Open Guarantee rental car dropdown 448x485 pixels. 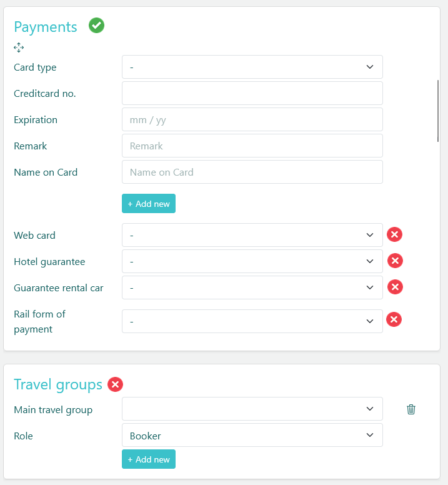[x=252, y=287]
